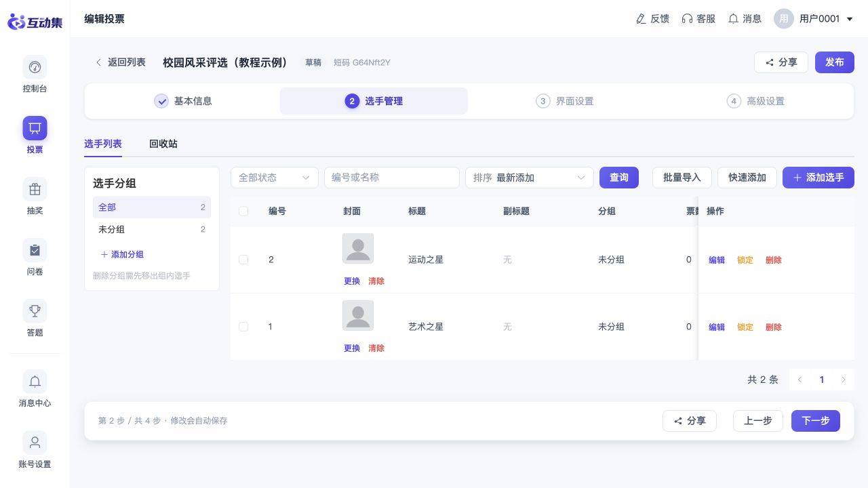Click the bottom bar 分享 button
The width and height of the screenshot is (868, 488).
click(690, 421)
